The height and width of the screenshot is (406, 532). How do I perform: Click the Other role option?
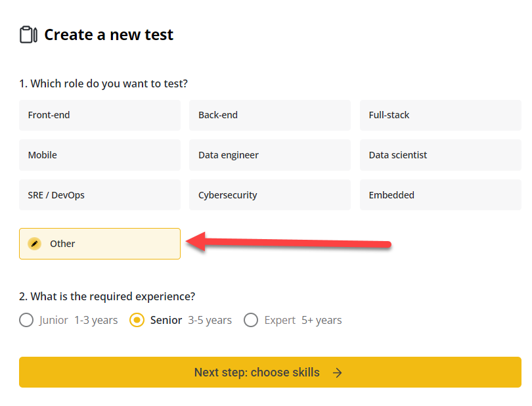point(100,244)
